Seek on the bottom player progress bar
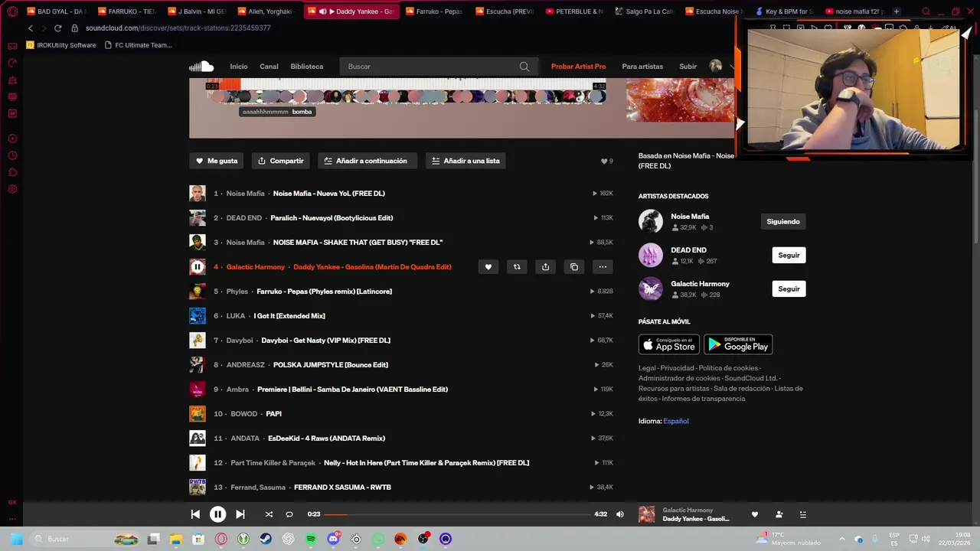980x551 pixels. 456,514
